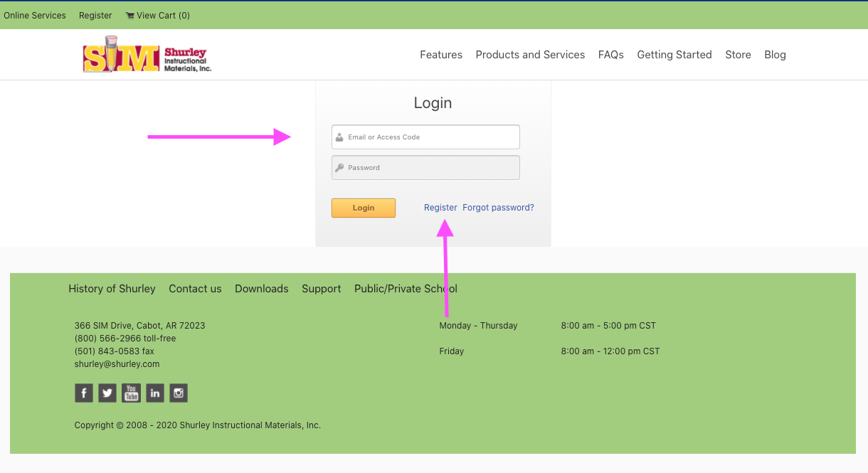
Task: Click Register link beside Login button
Action: [x=440, y=208]
